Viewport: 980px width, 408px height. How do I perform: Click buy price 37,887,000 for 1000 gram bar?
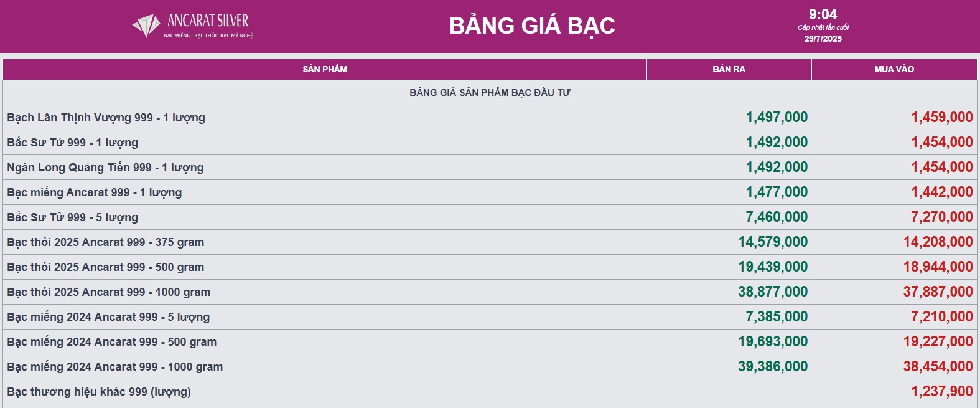938,292
